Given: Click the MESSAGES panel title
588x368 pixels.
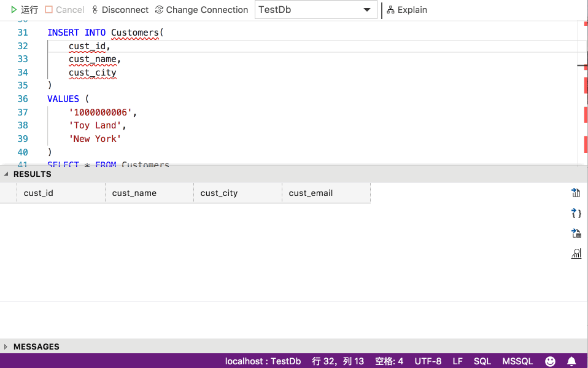Looking at the screenshot, I should click(36, 346).
